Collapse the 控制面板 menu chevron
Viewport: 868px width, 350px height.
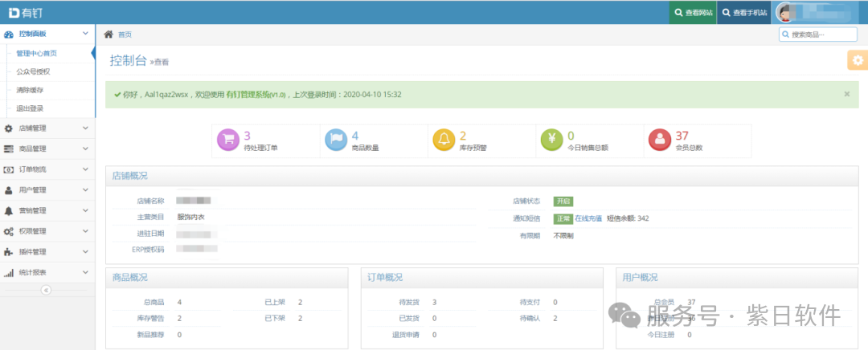click(85, 34)
